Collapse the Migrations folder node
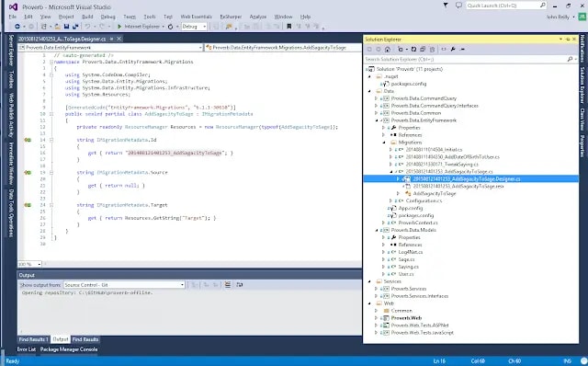The image size is (588, 366). coord(384,143)
